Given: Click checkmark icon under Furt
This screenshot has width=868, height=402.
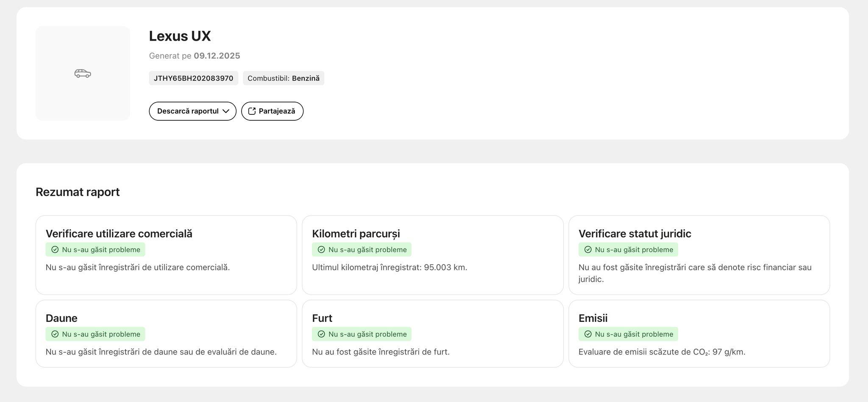Looking at the screenshot, I should [321, 334].
